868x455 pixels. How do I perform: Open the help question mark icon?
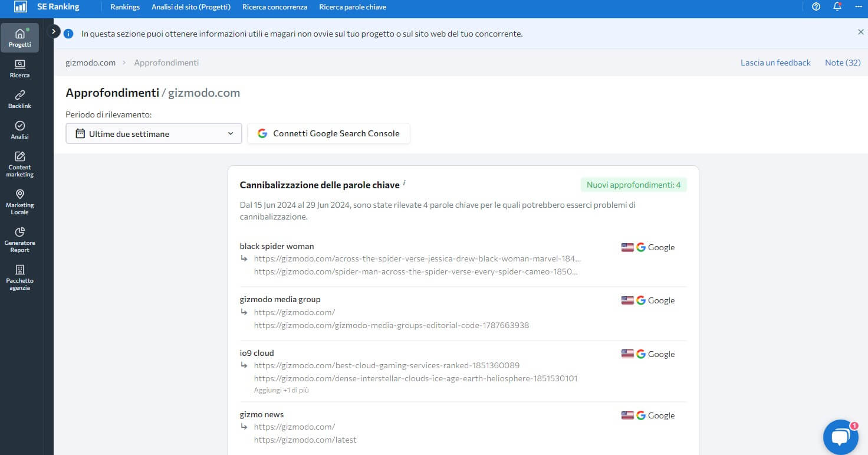(x=816, y=7)
